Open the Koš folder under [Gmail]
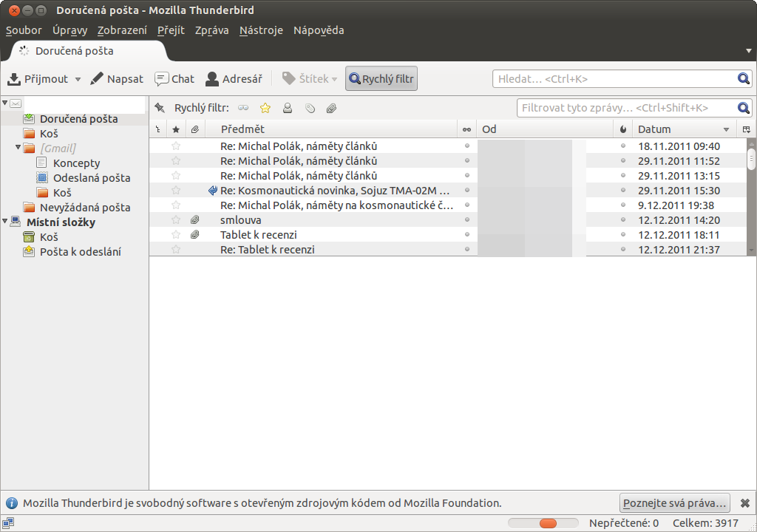The height and width of the screenshot is (532, 757). click(62, 193)
